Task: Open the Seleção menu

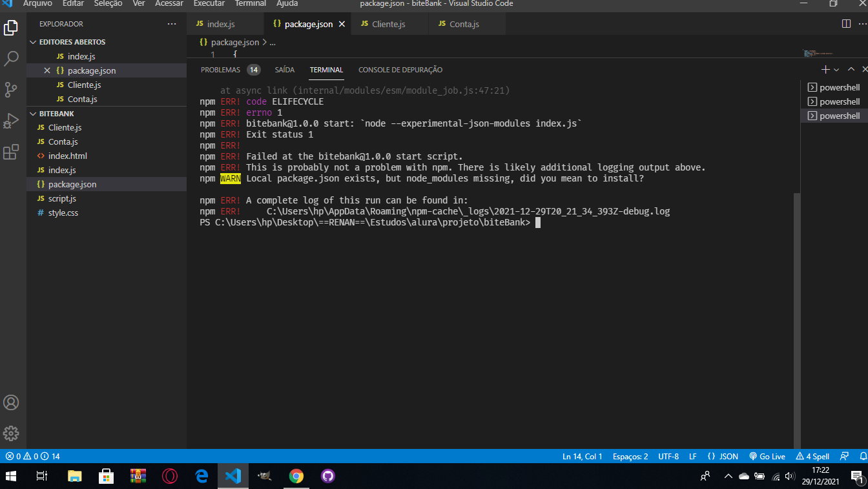Action: pyautogui.click(x=108, y=4)
